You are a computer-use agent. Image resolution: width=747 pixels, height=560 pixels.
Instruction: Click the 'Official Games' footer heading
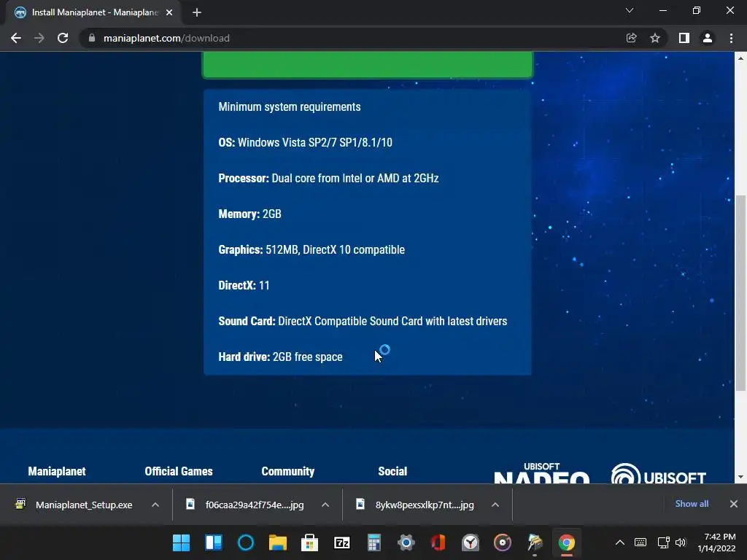coord(179,472)
